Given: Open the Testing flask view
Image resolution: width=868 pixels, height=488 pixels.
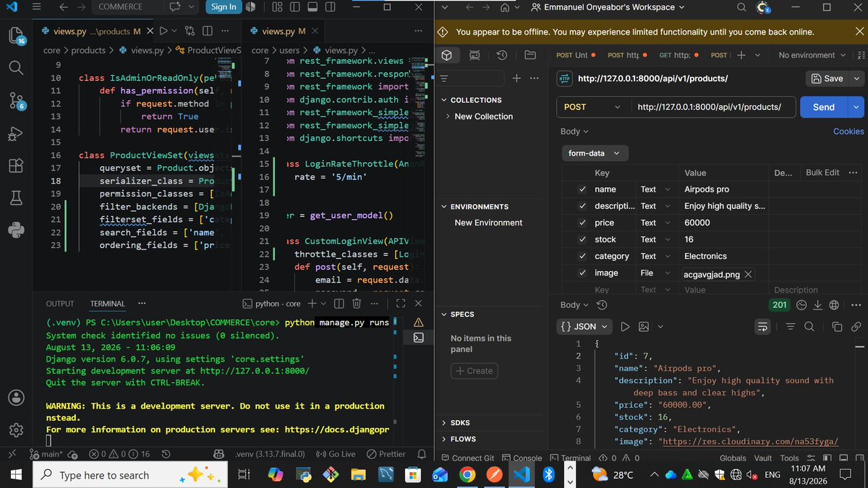Looking at the screenshot, I should click(x=16, y=198).
